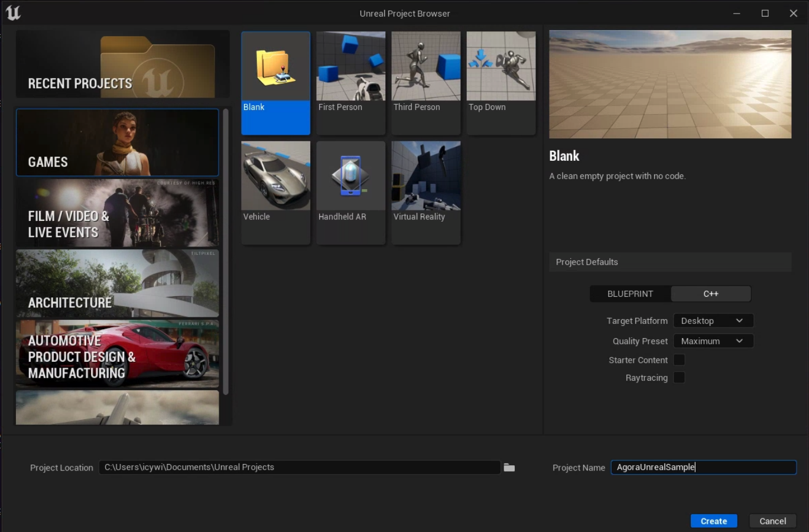Choose the Architecture category
This screenshot has height=532, width=809.
point(118,283)
